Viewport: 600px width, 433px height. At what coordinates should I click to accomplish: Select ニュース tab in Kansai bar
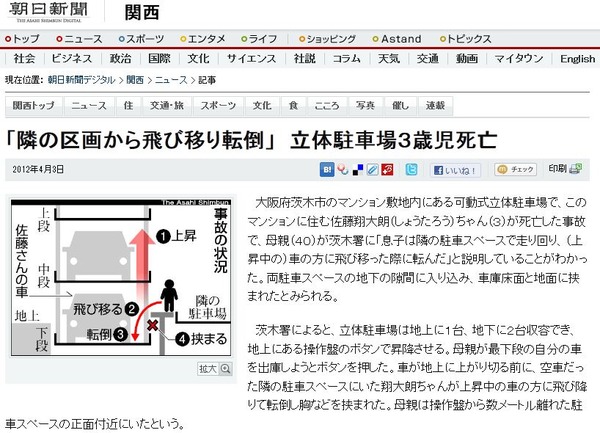click(89, 106)
